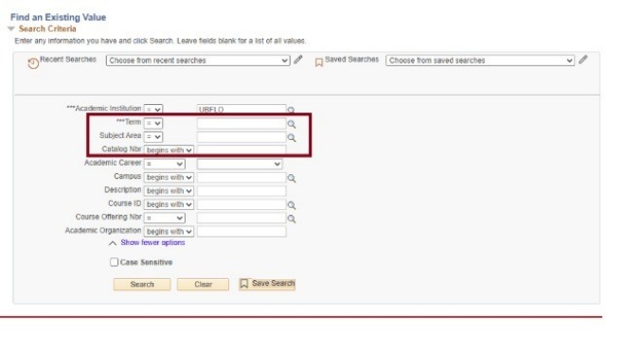This screenshot has height=350, width=644.
Task: Open Campus lookup magnifier icon
Action: tap(291, 178)
